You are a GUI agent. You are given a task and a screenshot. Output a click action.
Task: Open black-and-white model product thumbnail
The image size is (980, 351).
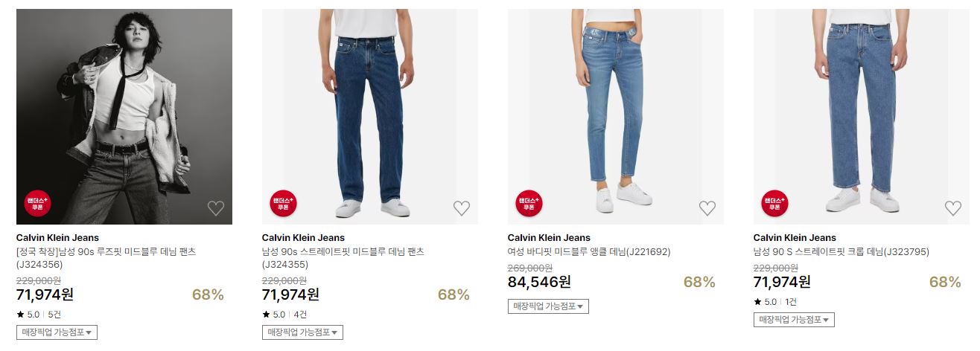pyautogui.click(x=124, y=117)
